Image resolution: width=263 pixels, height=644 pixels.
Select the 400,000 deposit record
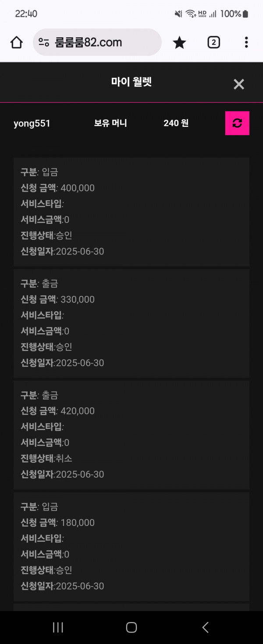(131, 212)
